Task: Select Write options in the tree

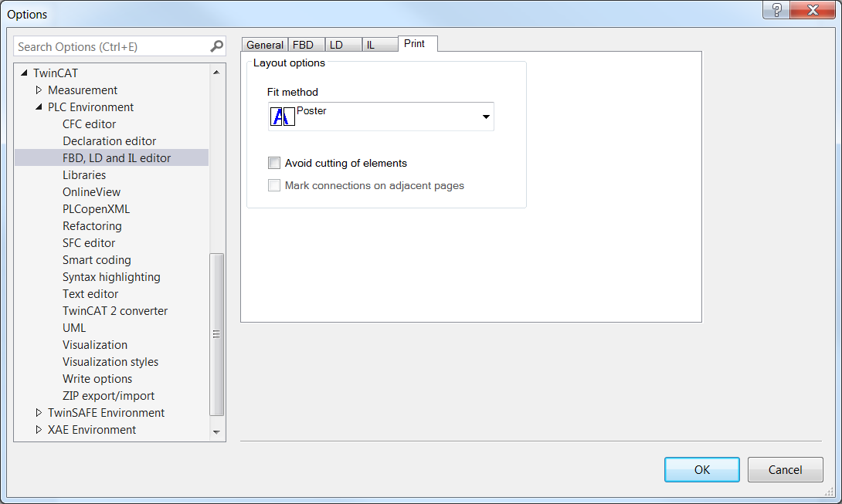Action: pos(97,379)
